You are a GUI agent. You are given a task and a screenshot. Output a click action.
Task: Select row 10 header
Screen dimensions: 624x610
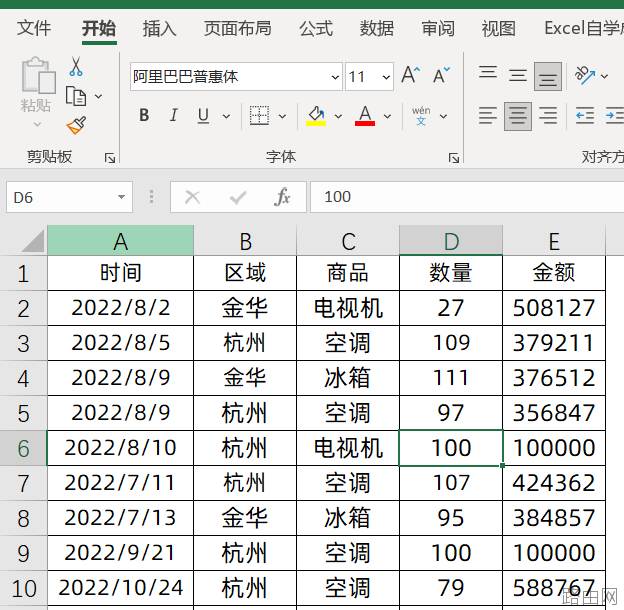point(23,588)
